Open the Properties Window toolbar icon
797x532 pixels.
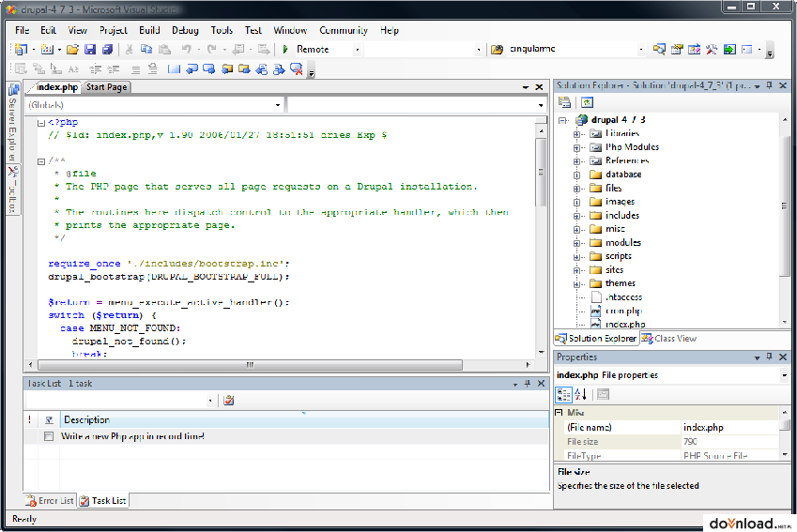(677, 50)
